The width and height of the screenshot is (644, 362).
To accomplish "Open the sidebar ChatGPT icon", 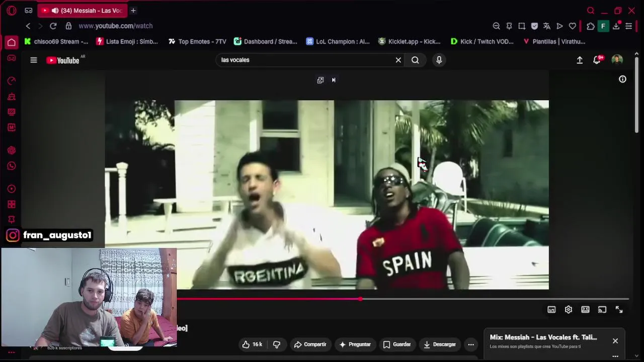I will 12,150.
